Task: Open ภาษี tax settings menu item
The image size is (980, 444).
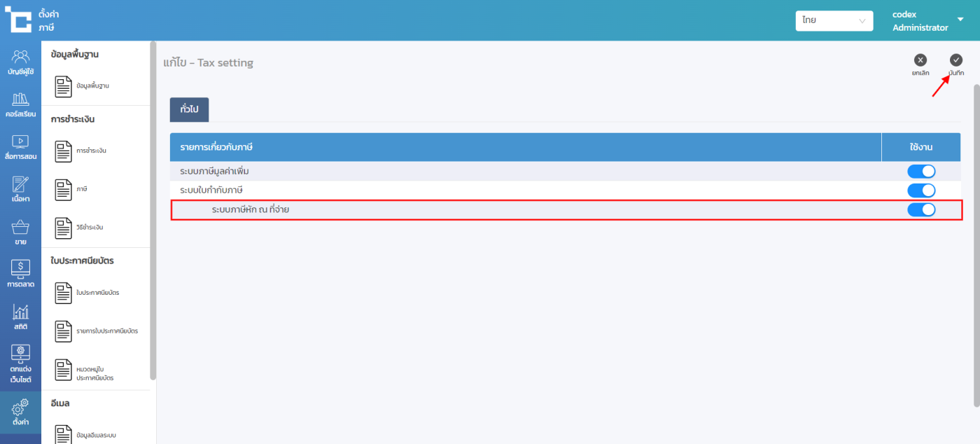Action: (81, 189)
